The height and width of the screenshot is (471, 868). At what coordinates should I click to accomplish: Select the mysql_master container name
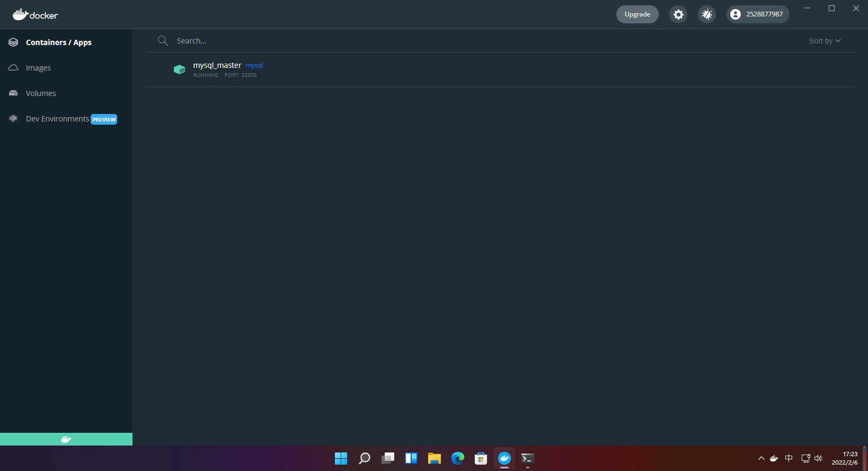tap(217, 65)
